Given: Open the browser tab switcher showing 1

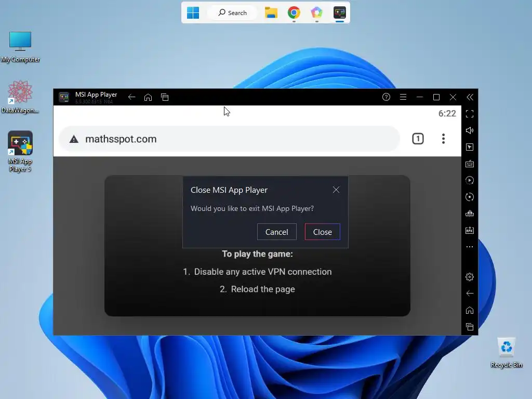Looking at the screenshot, I should pos(418,138).
